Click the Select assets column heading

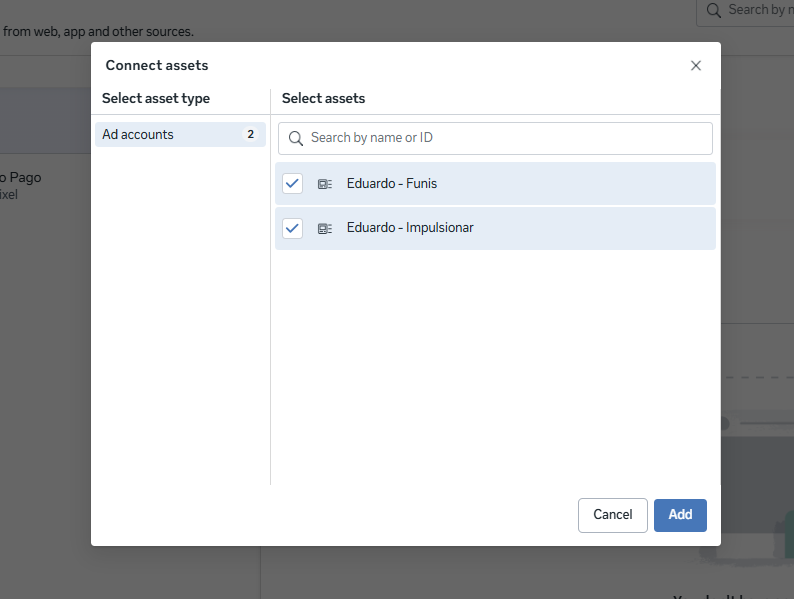click(x=323, y=99)
